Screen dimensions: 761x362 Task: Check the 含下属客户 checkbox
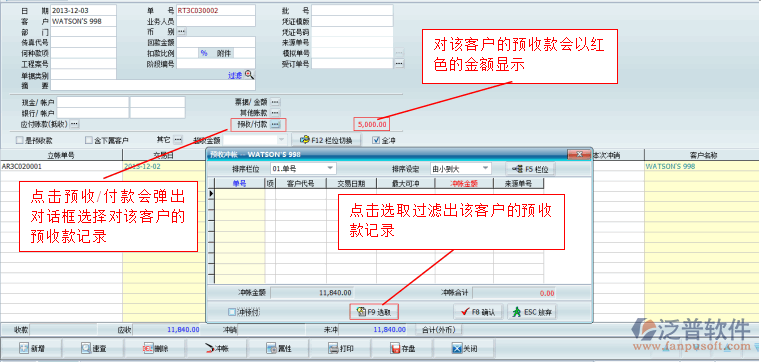pos(88,140)
